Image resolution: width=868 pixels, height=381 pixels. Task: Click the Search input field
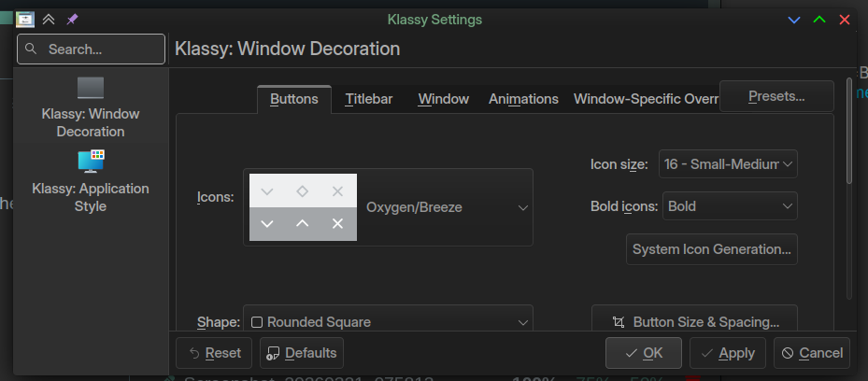point(91,49)
